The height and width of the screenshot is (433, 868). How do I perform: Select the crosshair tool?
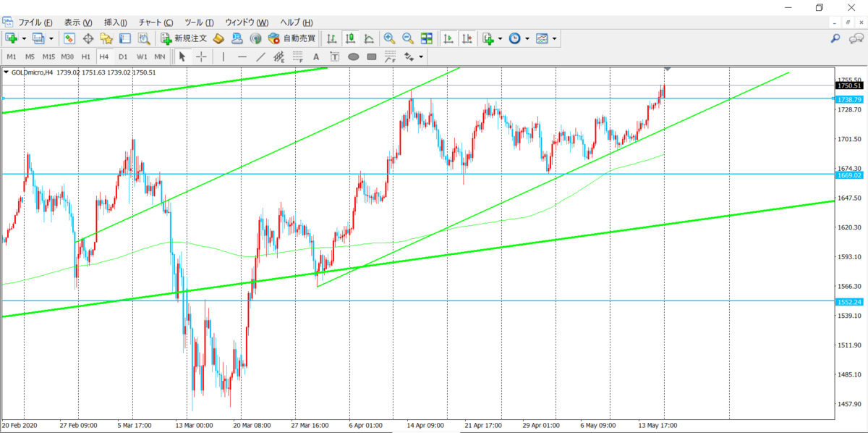[x=200, y=56]
